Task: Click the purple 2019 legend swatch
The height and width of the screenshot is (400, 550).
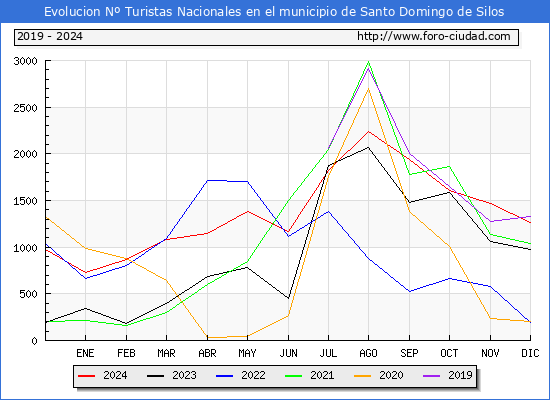Action: tap(431, 376)
